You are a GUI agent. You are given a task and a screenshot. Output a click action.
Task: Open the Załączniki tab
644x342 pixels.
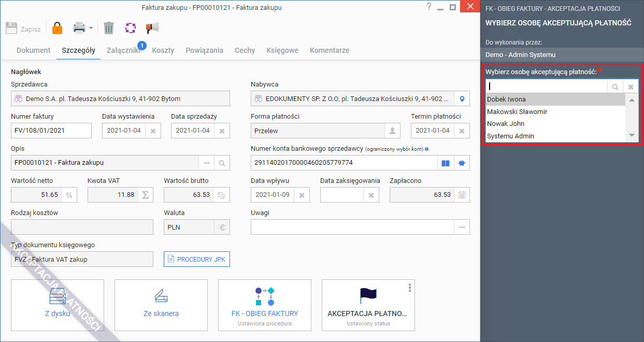tap(123, 50)
